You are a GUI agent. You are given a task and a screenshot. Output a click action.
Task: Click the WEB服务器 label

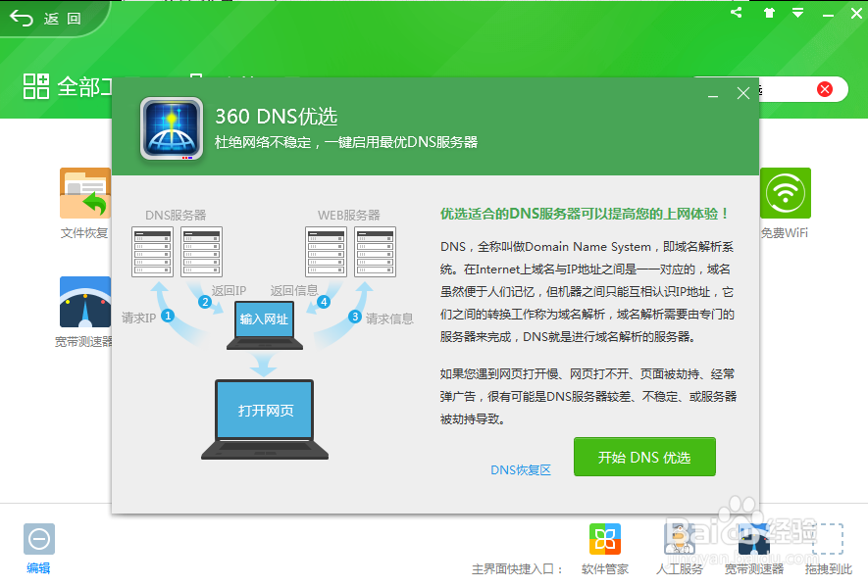click(349, 216)
